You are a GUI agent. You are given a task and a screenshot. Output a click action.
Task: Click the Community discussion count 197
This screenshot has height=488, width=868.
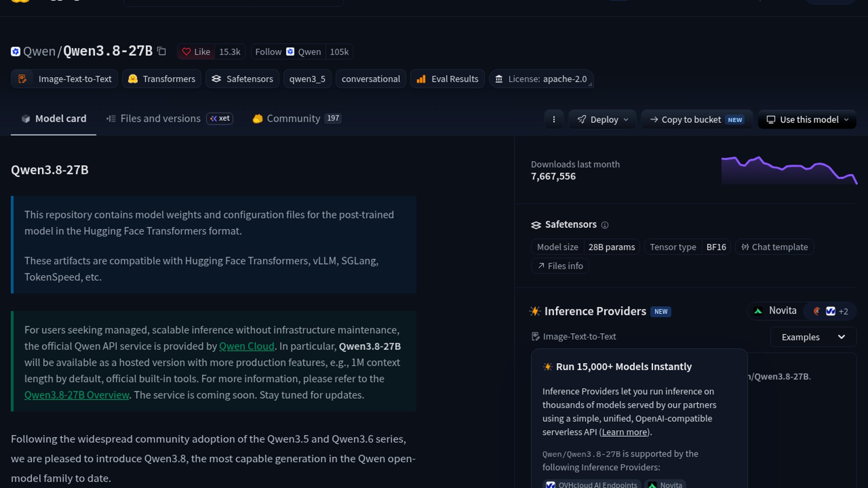[333, 118]
